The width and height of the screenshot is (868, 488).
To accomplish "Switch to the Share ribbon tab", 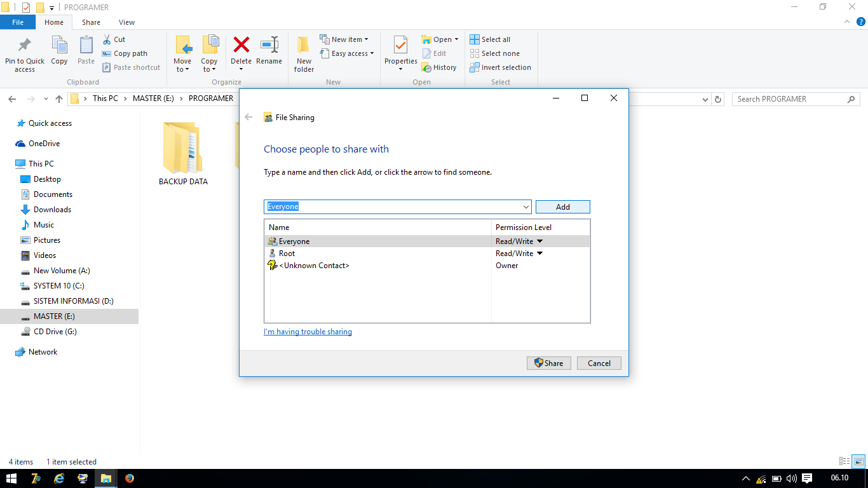I will 91,22.
